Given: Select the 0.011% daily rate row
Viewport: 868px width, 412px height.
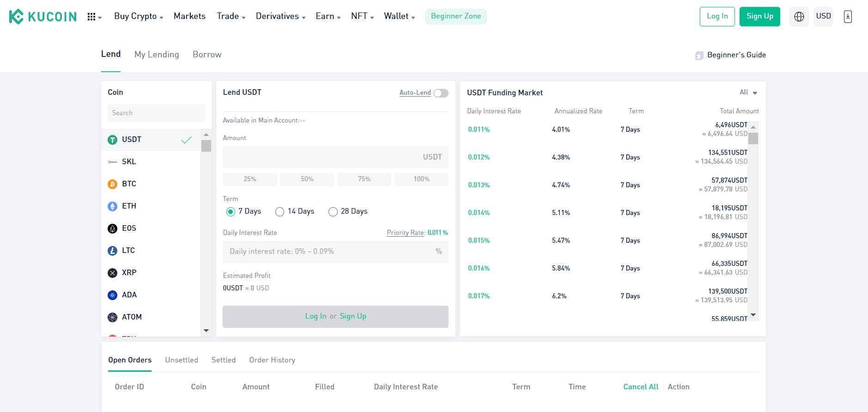Looking at the screenshot, I should coord(608,130).
